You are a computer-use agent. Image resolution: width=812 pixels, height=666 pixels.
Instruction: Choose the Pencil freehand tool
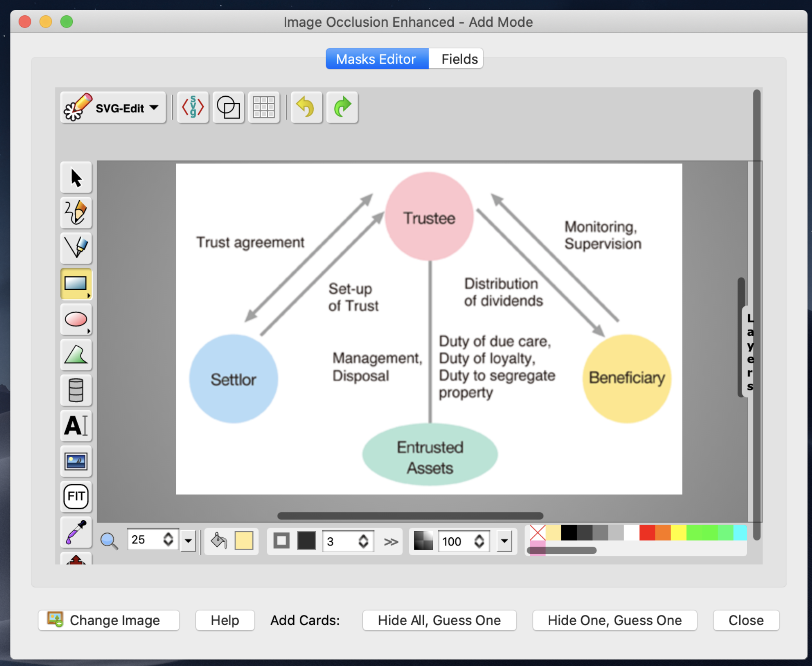(76, 213)
